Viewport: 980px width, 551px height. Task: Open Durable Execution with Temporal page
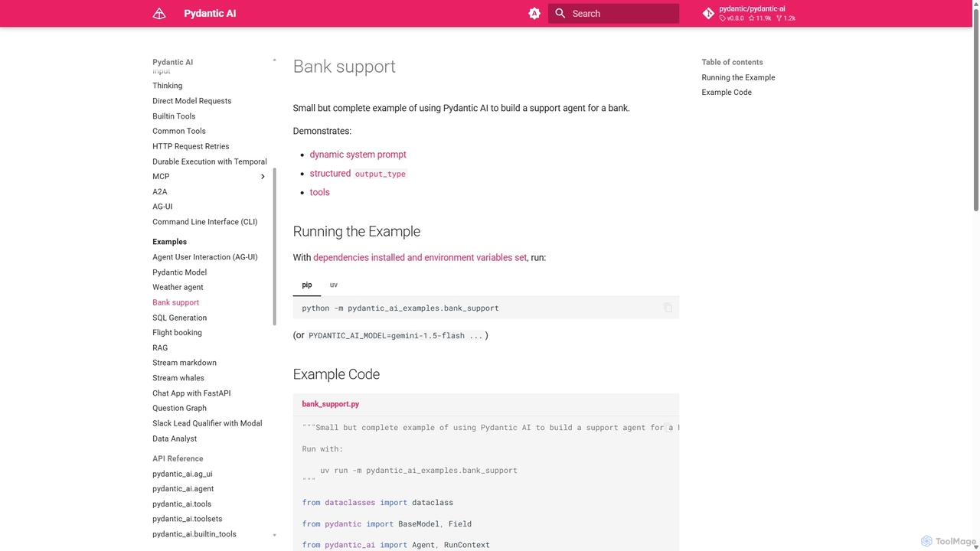[210, 161]
